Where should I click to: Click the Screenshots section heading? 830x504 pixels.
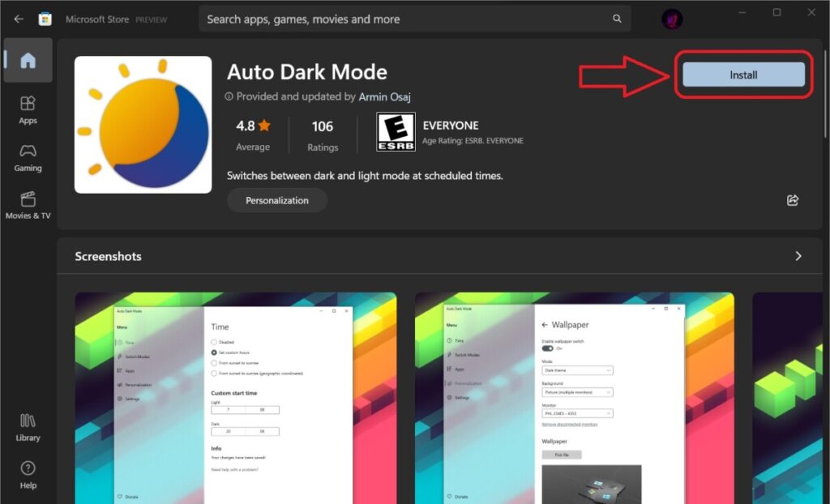108,256
